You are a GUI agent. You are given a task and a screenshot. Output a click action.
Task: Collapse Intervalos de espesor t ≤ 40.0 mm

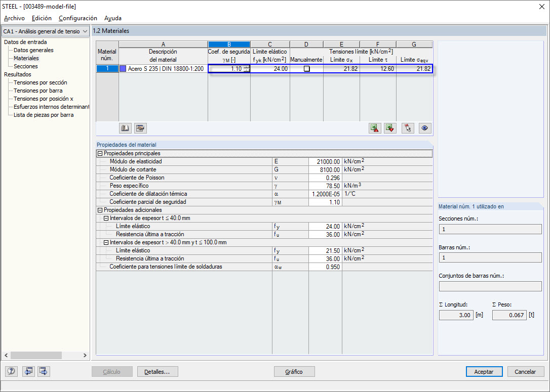coord(106,218)
